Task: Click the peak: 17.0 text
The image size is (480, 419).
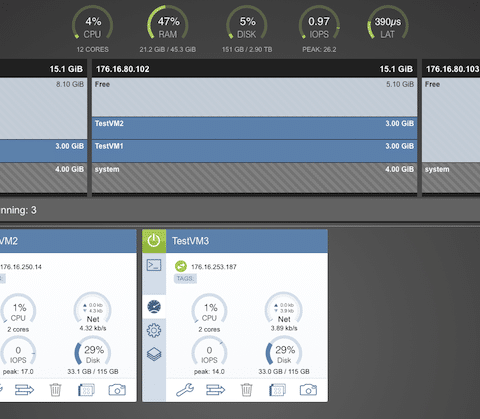Action: (18, 371)
